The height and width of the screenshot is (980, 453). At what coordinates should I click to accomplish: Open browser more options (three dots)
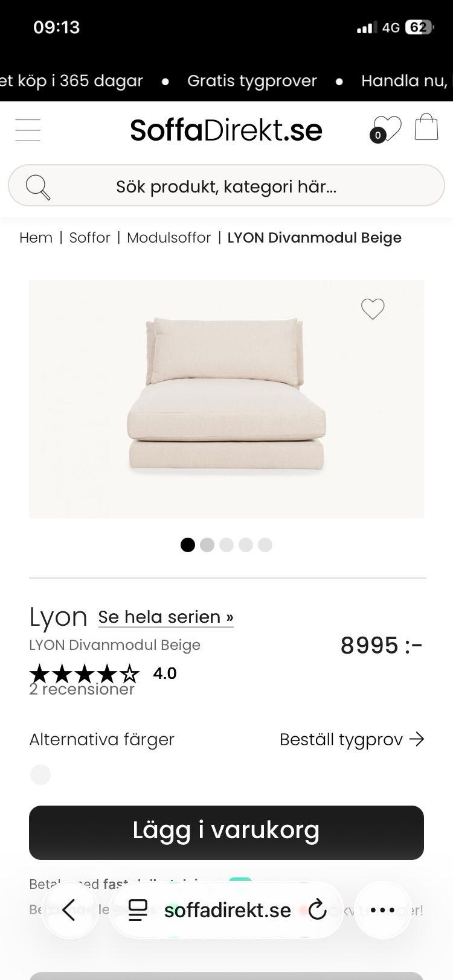click(x=382, y=910)
